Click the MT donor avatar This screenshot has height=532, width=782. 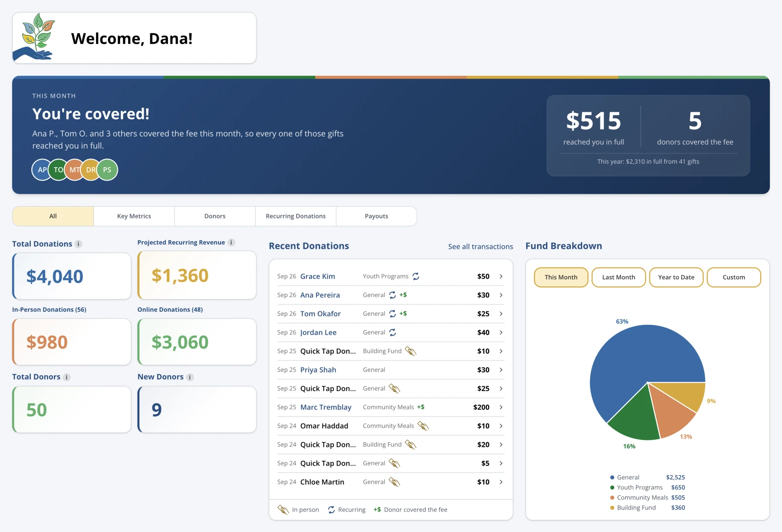[x=73, y=170]
